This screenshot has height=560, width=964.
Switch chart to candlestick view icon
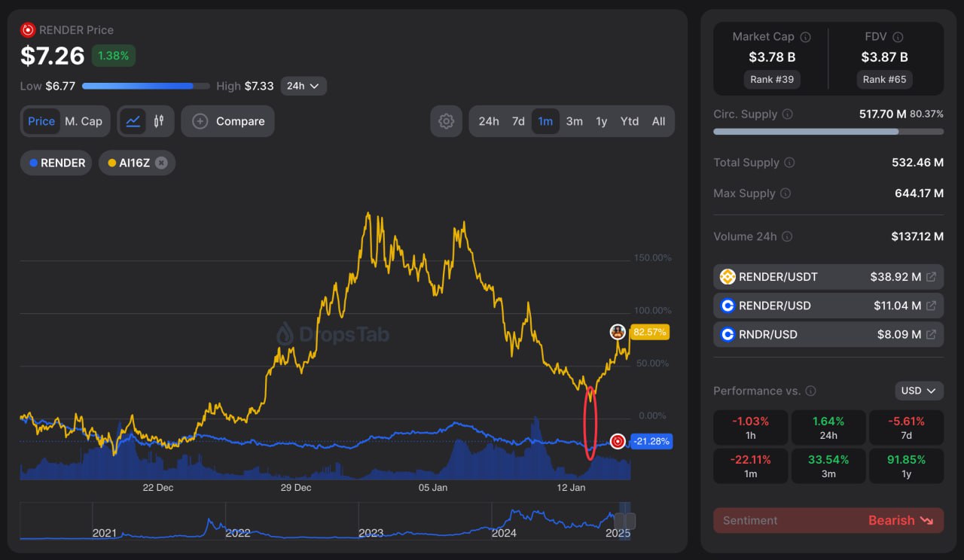pyautogui.click(x=159, y=121)
